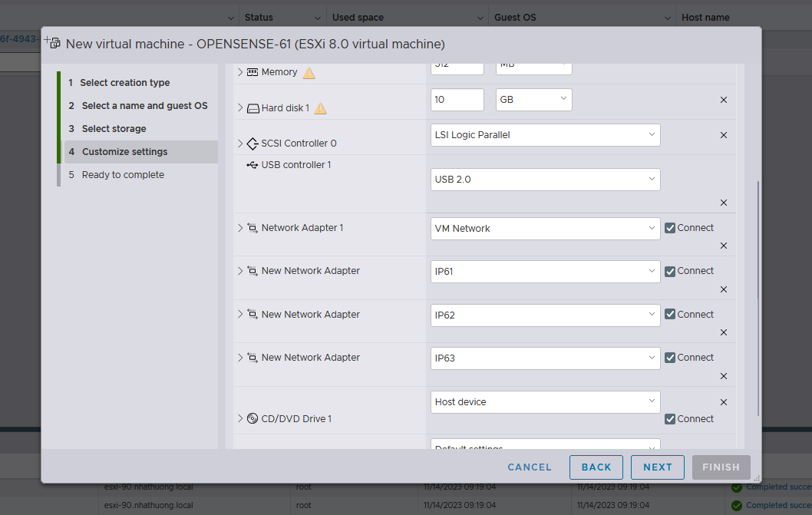Go to step 3 Select storage
Screen dimensions: 812x515
(x=114, y=129)
